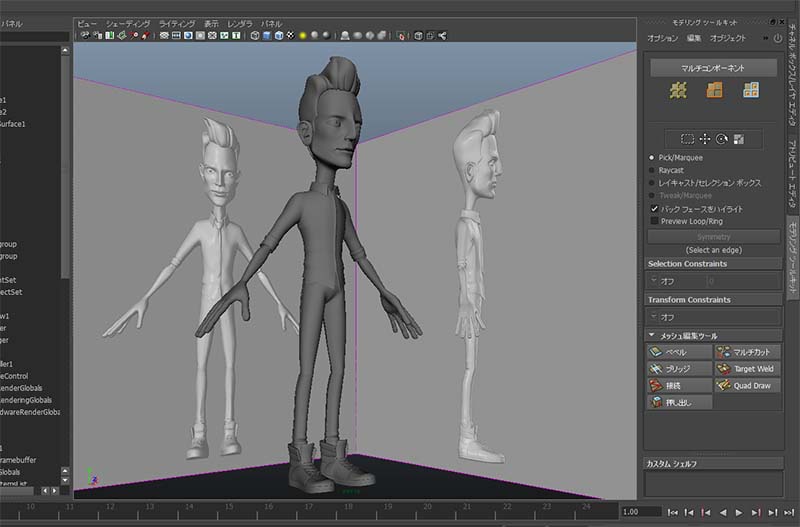Toggle the field chart icon
The width and height of the screenshot is (800, 527).
[212, 36]
